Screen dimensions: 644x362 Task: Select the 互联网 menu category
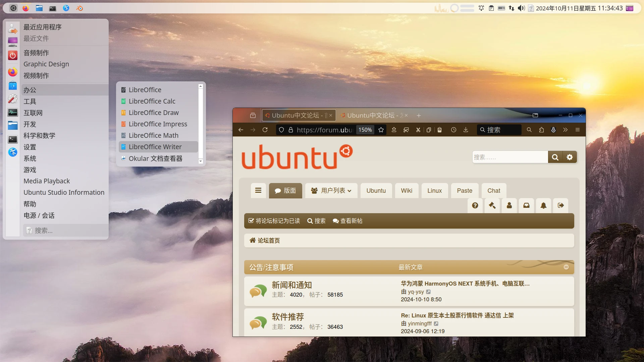click(65, 113)
